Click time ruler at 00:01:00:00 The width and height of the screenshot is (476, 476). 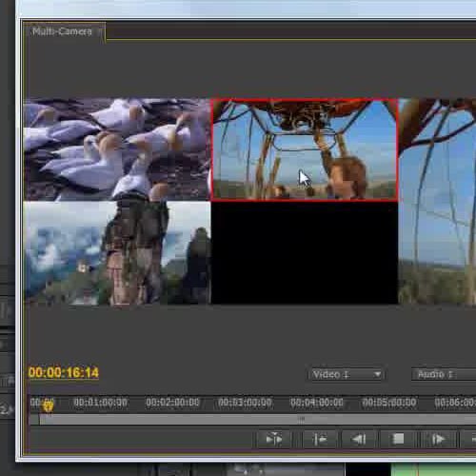point(100,403)
